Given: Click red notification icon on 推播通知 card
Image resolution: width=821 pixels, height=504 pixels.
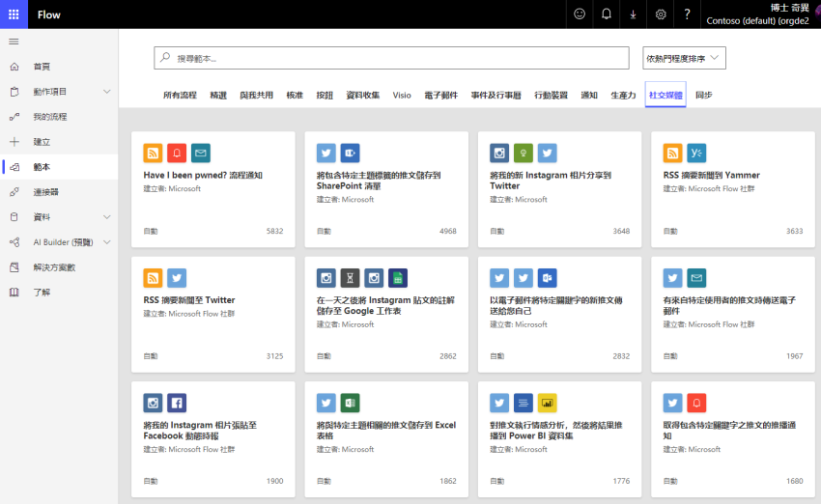Looking at the screenshot, I should pos(696,403).
